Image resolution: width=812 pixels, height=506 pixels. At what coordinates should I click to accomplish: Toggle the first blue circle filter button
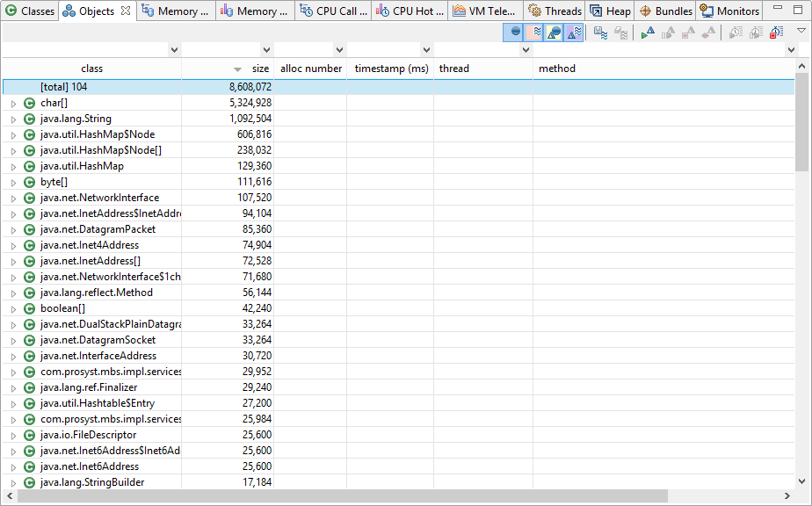coord(515,33)
